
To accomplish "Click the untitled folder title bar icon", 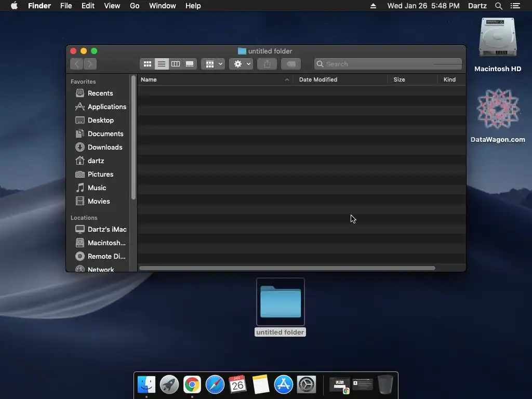I will click(242, 51).
